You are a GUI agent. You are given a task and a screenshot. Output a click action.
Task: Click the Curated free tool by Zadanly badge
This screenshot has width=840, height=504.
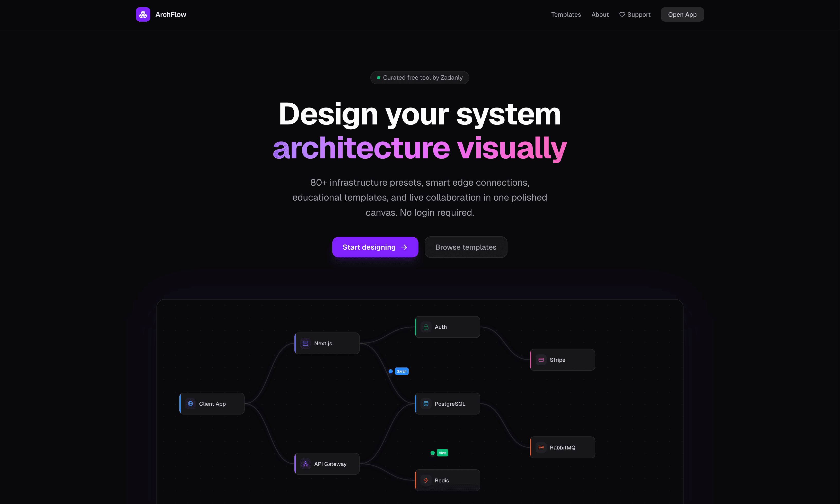[x=419, y=77]
